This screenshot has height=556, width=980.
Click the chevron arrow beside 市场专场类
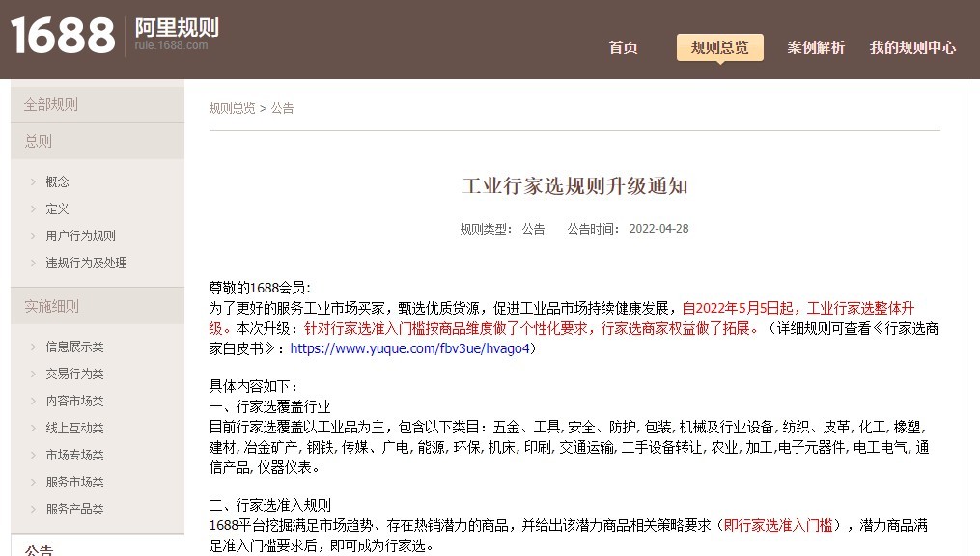tap(33, 455)
